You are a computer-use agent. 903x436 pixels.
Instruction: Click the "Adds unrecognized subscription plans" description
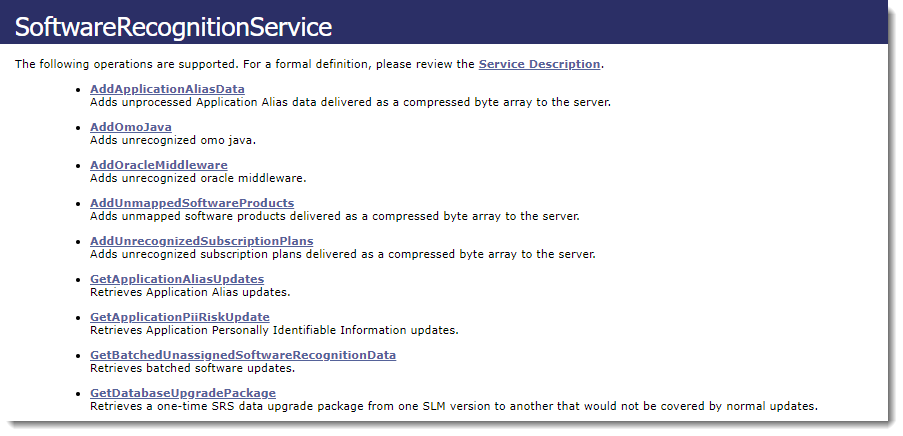[x=342, y=254]
